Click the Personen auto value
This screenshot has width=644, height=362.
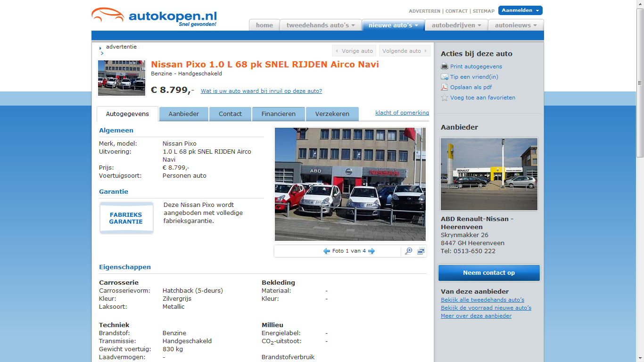[184, 176]
